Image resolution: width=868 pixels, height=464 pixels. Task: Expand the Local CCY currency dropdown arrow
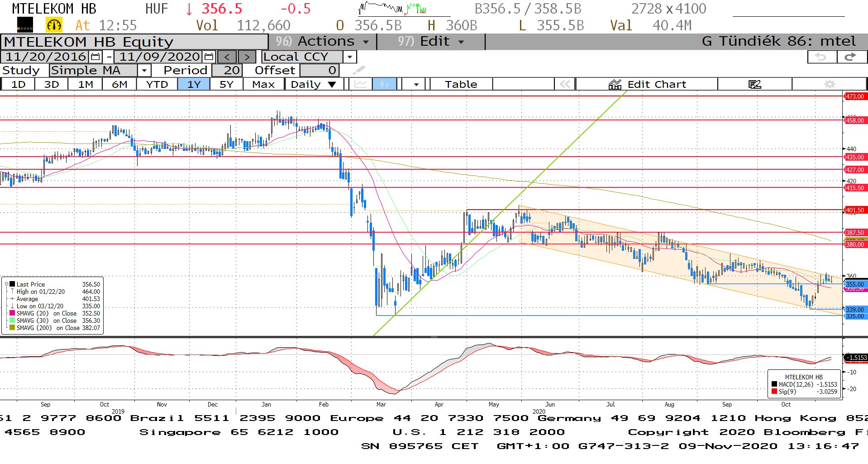pyautogui.click(x=349, y=57)
